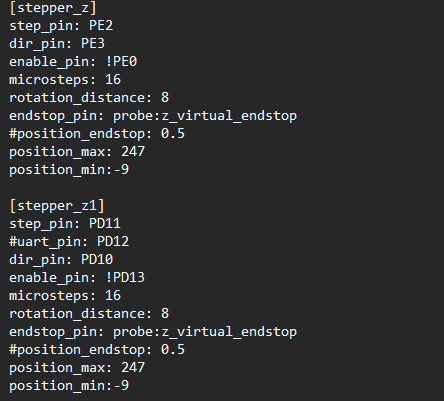The width and height of the screenshot is (444, 401).
Task: Click first rotation_distance: 8 line
Action: point(89,98)
